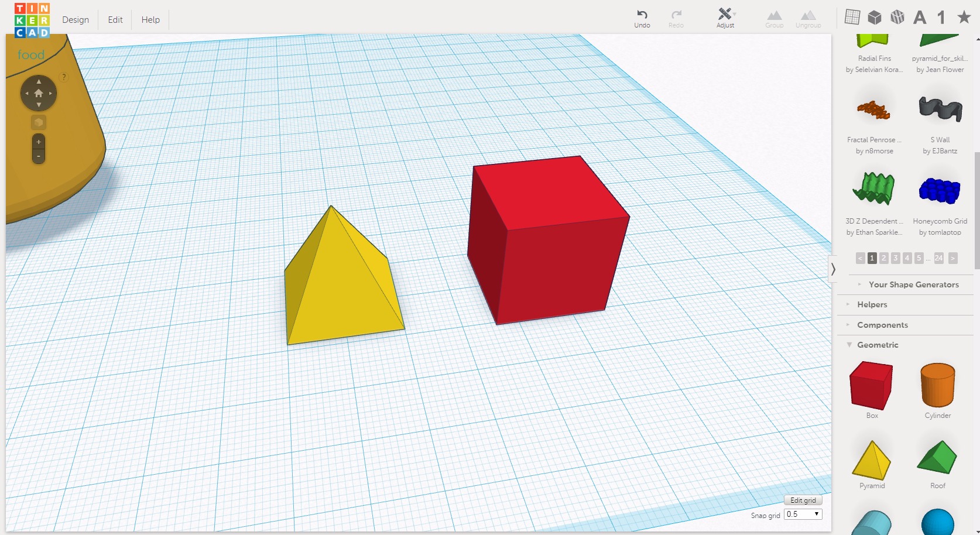Click the Group button
Viewport: 980px width, 535px height.
774,19
